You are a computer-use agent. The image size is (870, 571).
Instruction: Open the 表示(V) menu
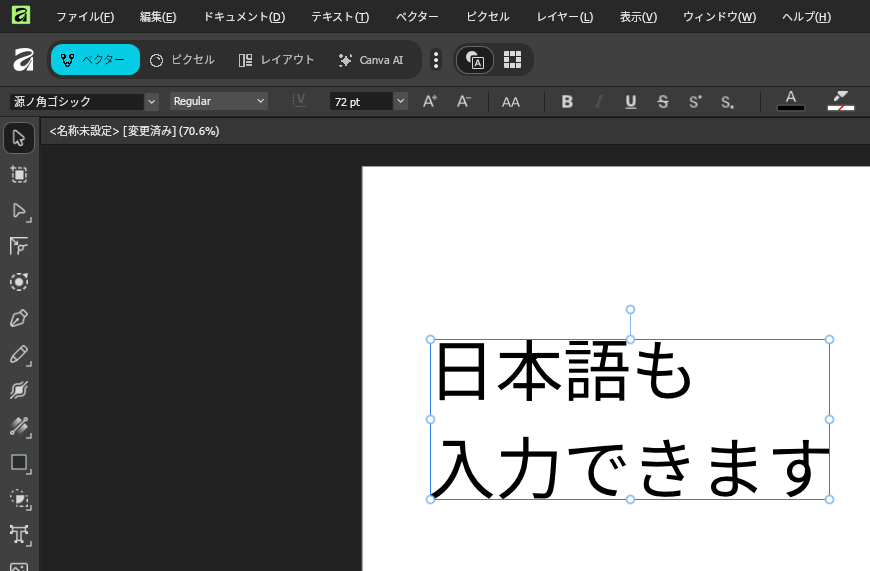coord(638,17)
